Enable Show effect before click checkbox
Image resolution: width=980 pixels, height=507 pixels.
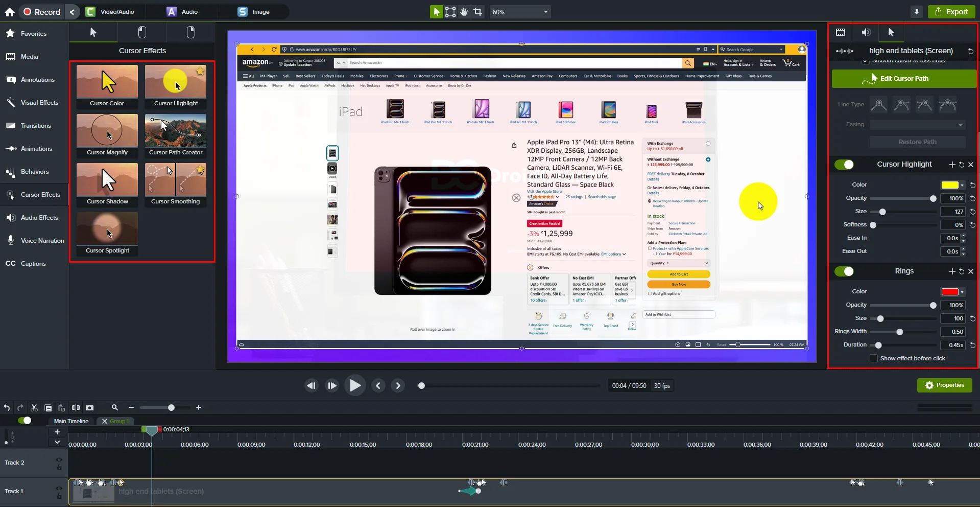[x=874, y=358]
